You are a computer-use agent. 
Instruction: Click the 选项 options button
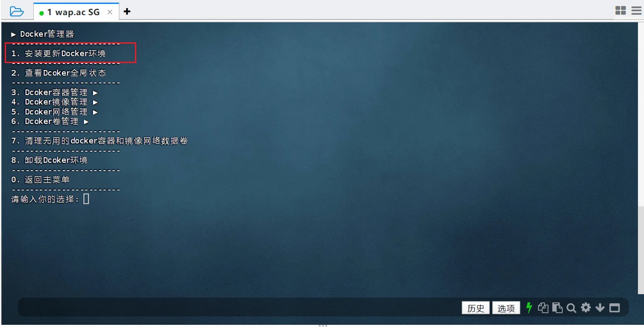pos(506,308)
